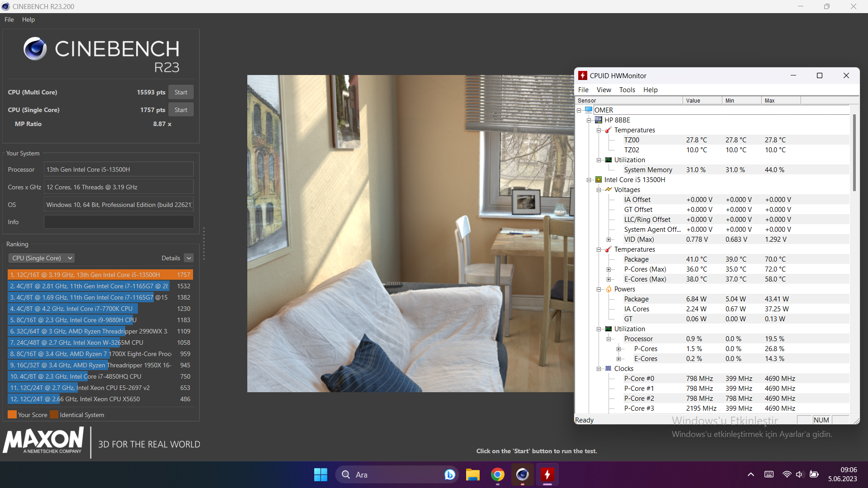The width and height of the screenshot is (868, 488).
Task: Click the OMER computer icon in HWMonitor
Action: tap(589, 110)
